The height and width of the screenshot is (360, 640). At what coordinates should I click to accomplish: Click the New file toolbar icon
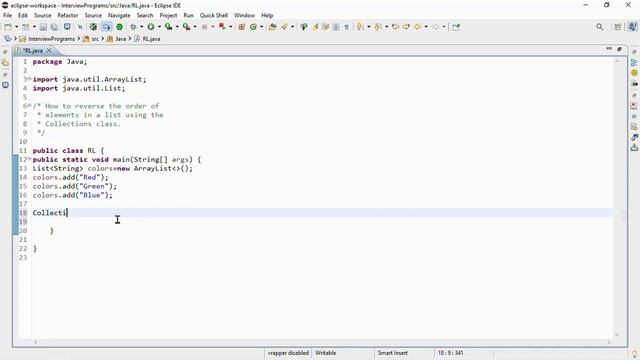tap(8, 27)
